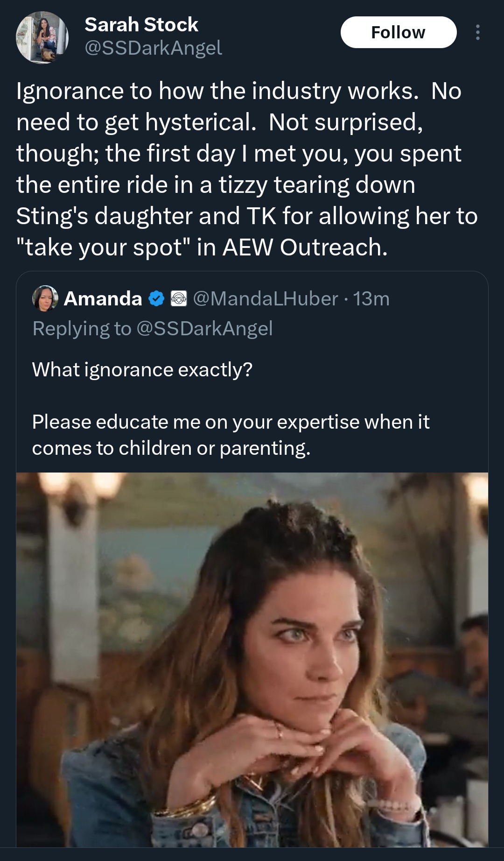Tap Amanda's small profile avatar
The height and width of the screenshot is (861, 504).
45,298
